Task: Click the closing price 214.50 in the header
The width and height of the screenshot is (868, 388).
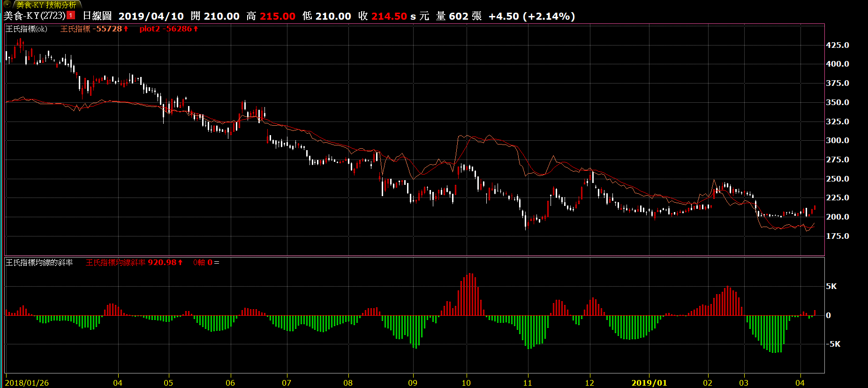Action: click(x=389, y=16)
